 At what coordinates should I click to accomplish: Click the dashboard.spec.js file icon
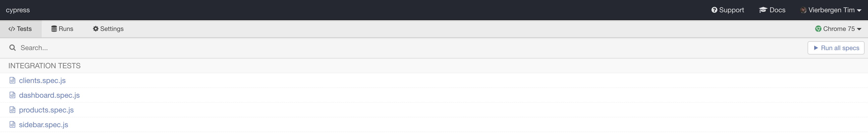point(13,95)
